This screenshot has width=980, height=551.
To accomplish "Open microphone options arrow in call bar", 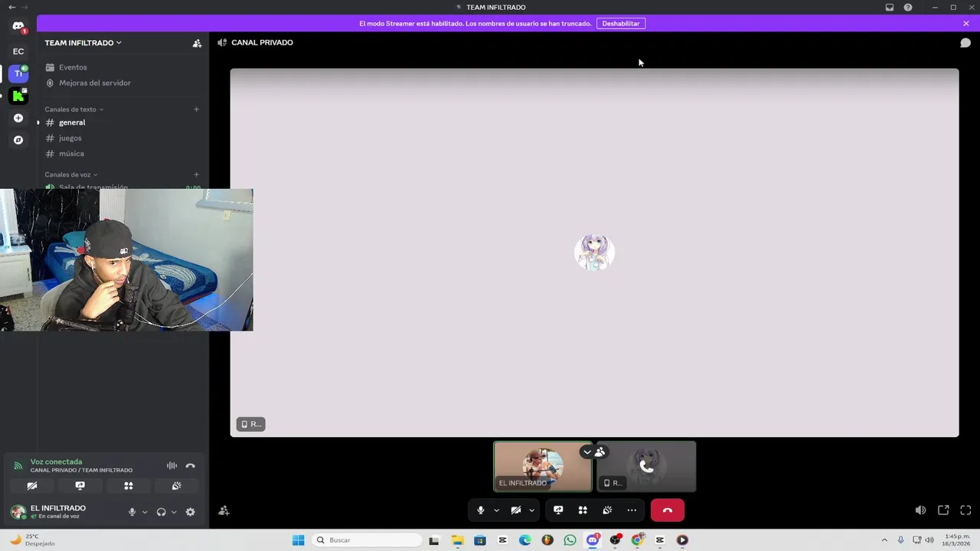I will [x=496, y=510].
